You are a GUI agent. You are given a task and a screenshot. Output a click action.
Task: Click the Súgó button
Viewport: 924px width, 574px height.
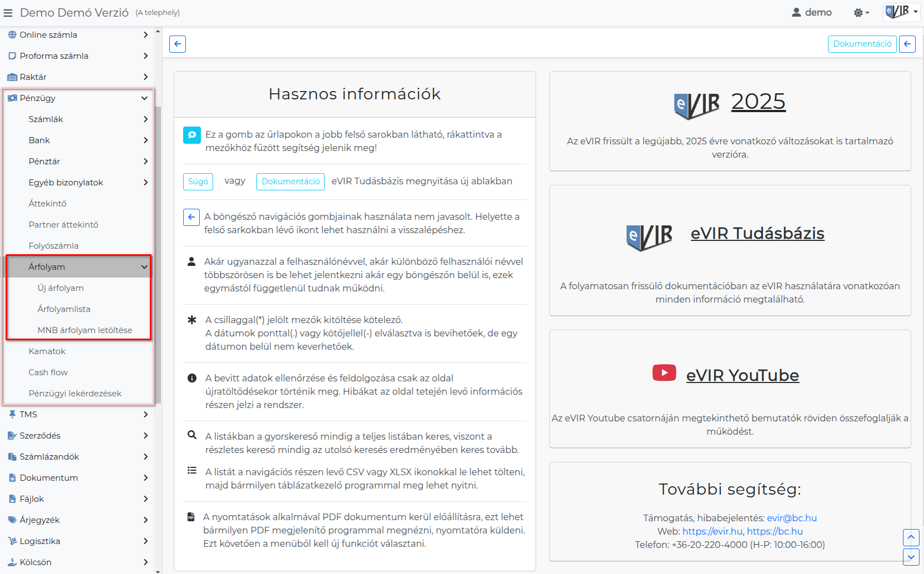click(x=198, y=182)
